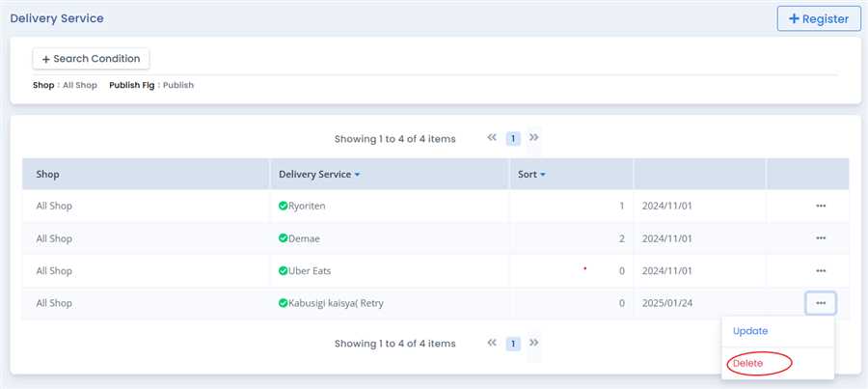The height and width of the screenshot is (389, 868).
Task: Click green check icon next to Demae
Action: click(x=284, y=238)
